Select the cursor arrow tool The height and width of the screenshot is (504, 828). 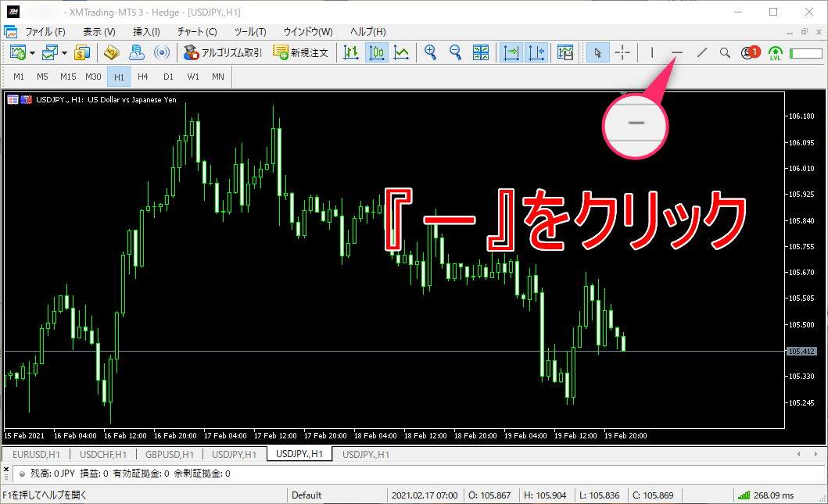598,53
